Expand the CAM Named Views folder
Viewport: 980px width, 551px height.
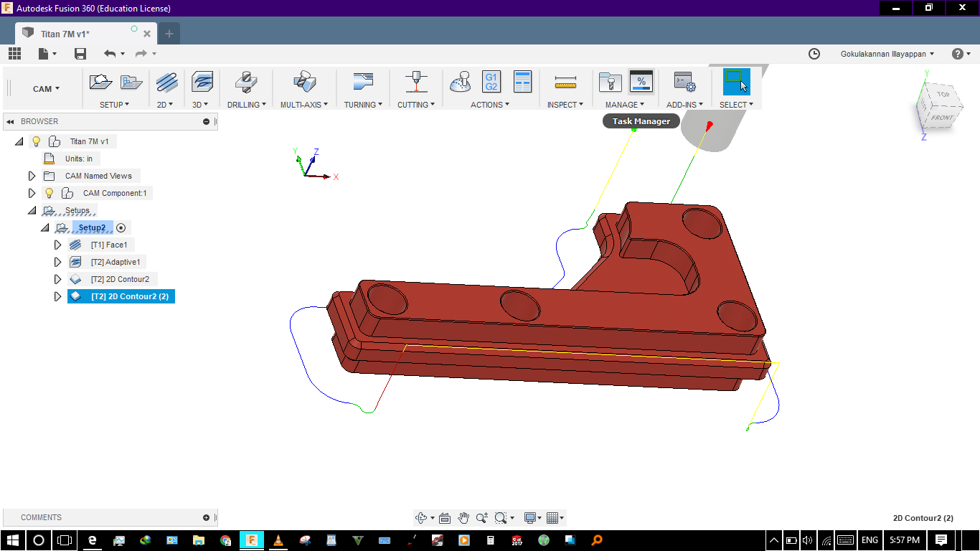click(x=32, y=176)
